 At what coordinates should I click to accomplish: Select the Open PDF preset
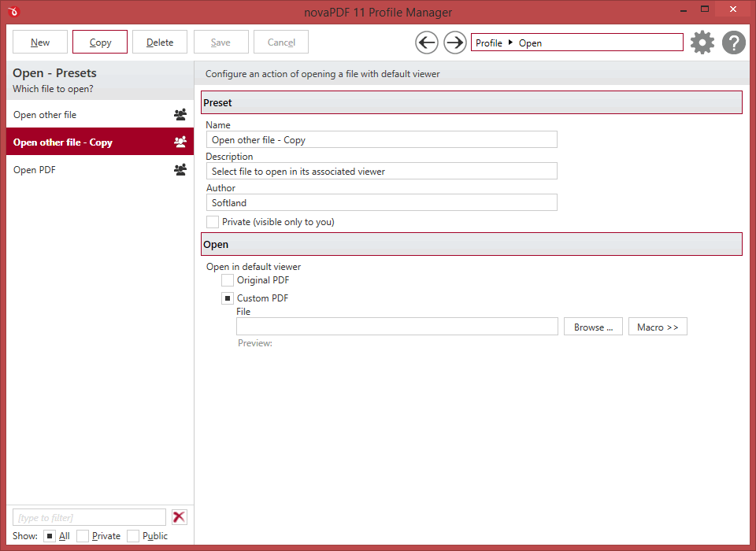(100, 170)
